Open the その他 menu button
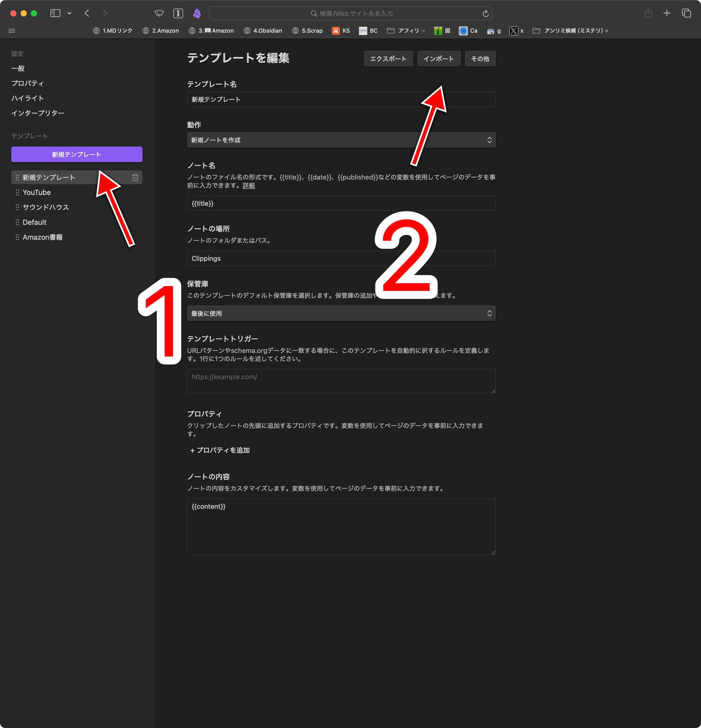Image resolution: width=701 pixels, height=728 pixels. [480, 59]
